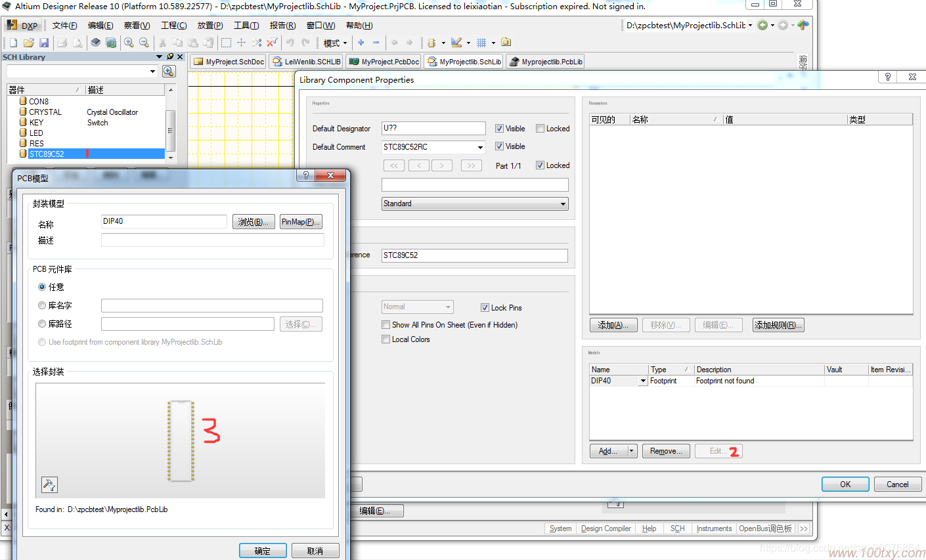Click the print preview icon
This screenshot has height=560, width=926.
(x=77, y=43)
